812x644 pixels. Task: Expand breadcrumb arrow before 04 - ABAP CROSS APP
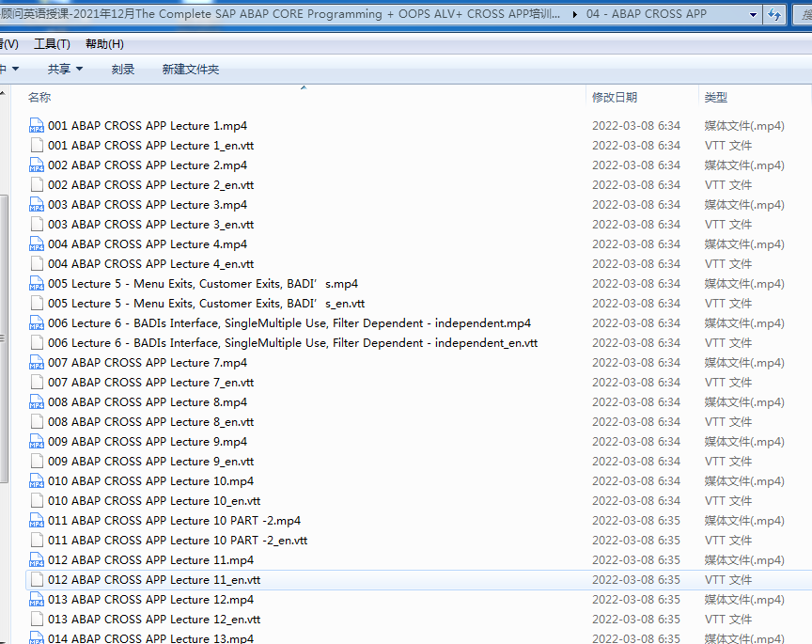tap(574, 14)
